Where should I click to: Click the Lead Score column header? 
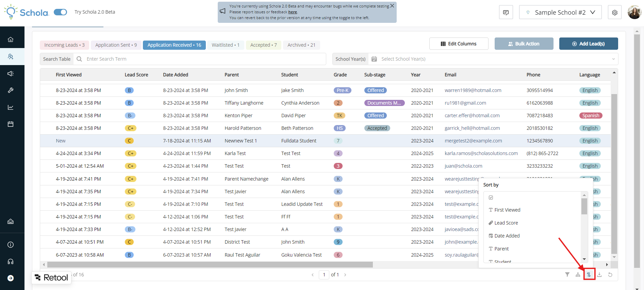click(136, 75)
